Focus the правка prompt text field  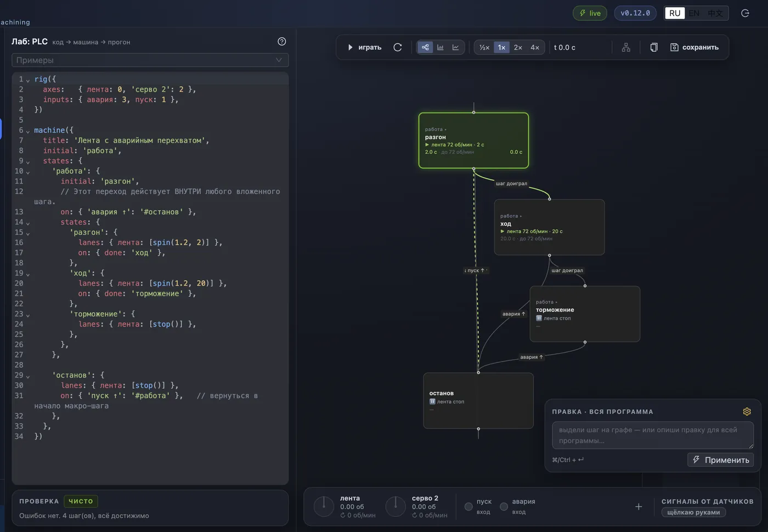coord(653,435)
